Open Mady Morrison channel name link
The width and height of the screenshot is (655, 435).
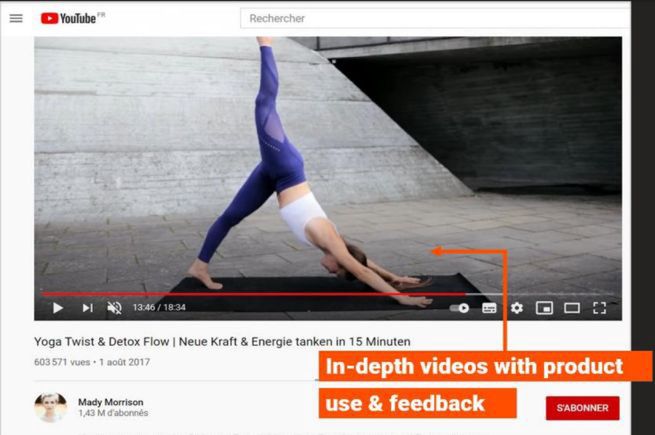(x=111, y=402)
